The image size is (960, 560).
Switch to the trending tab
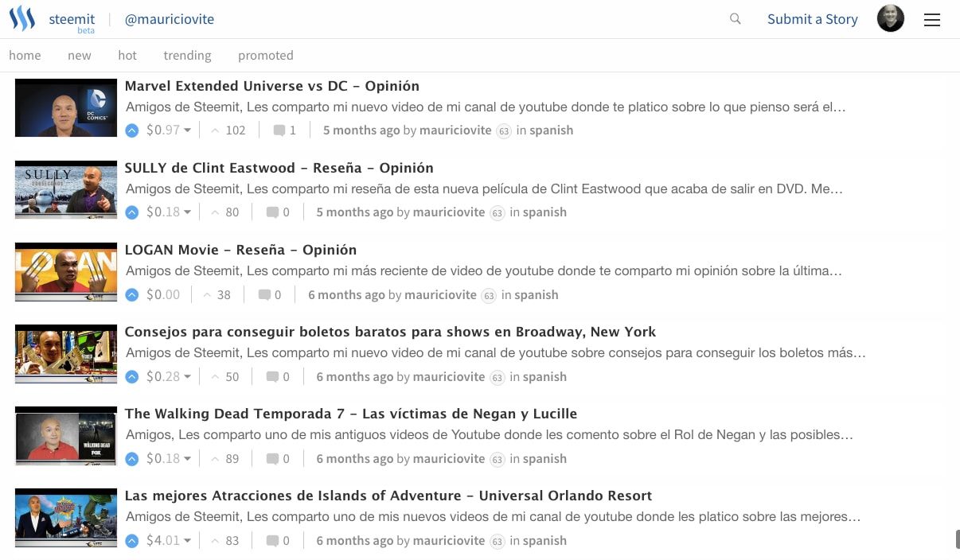pos(187,55)
